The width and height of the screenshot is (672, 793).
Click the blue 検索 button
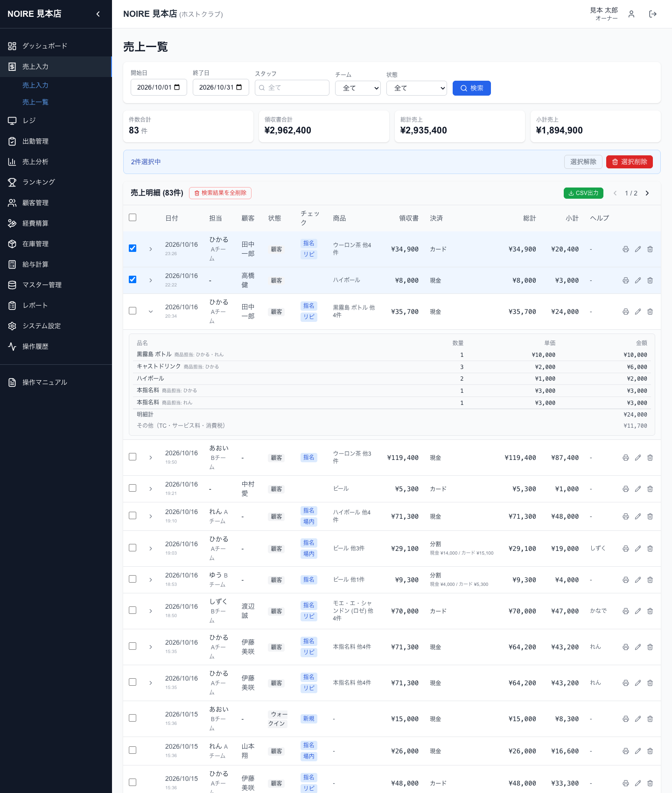pyautogui.click(x=472, y=88)
